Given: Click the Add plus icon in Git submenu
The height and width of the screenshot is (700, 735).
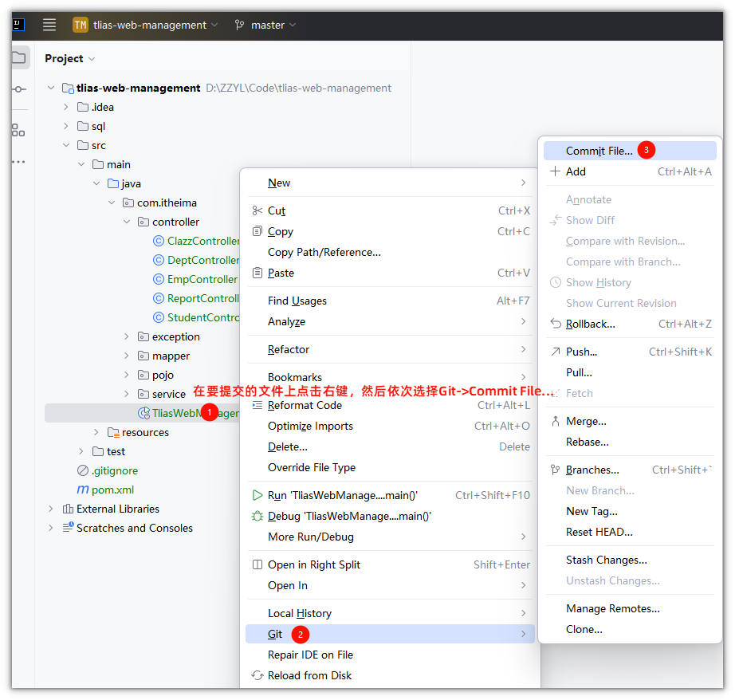Looking at the screenshot, I should coord(555,171).
